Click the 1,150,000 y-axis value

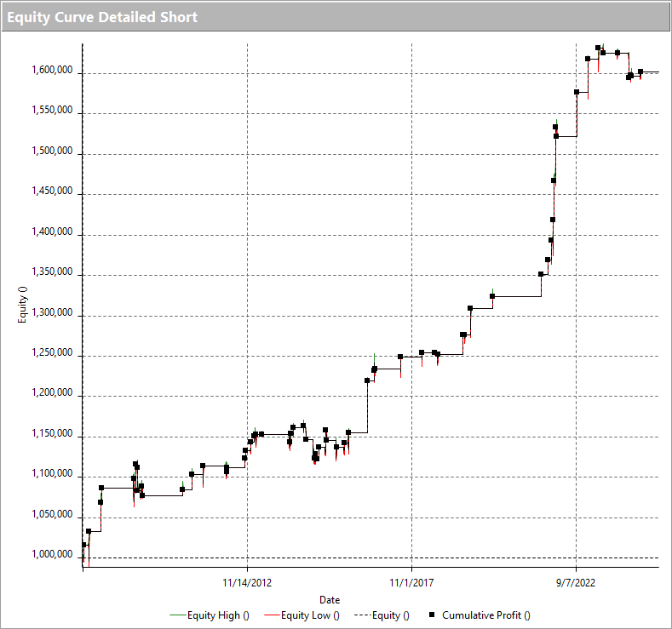pyautogui.click(x=52, y=433)
